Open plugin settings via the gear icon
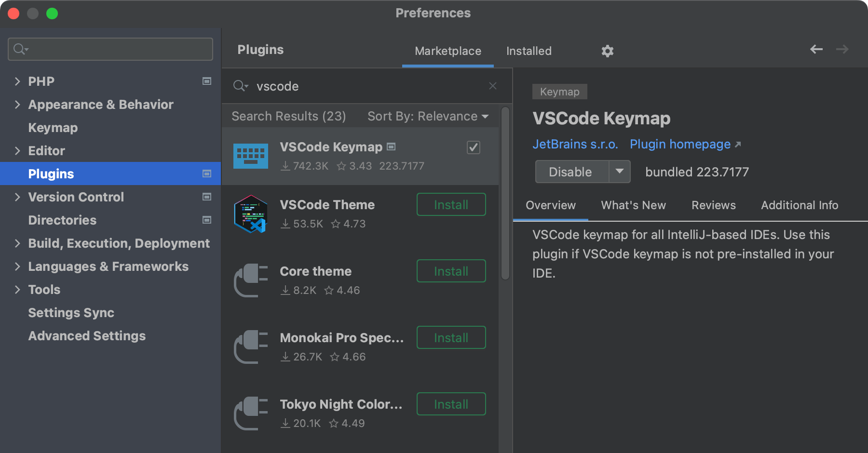 click(x=607, y=51)
